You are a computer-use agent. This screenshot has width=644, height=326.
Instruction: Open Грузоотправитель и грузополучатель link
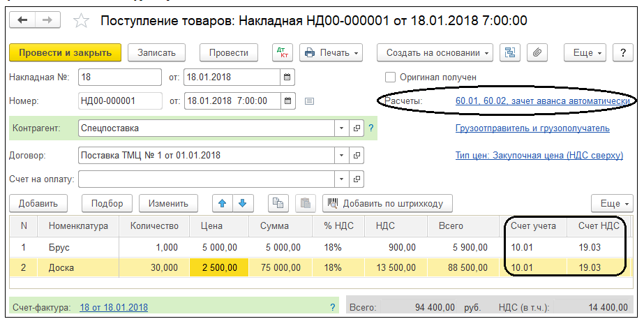(x=532, y=128)
